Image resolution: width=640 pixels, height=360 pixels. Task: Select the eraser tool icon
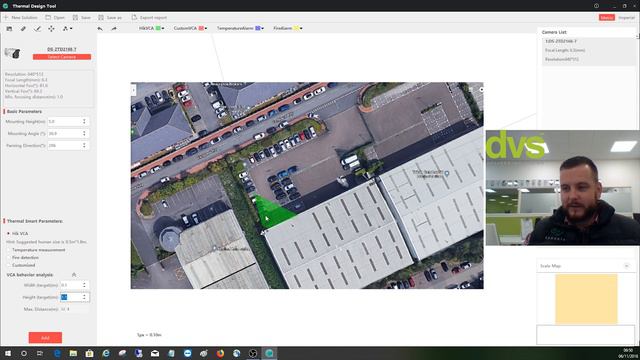pos(23,29)
